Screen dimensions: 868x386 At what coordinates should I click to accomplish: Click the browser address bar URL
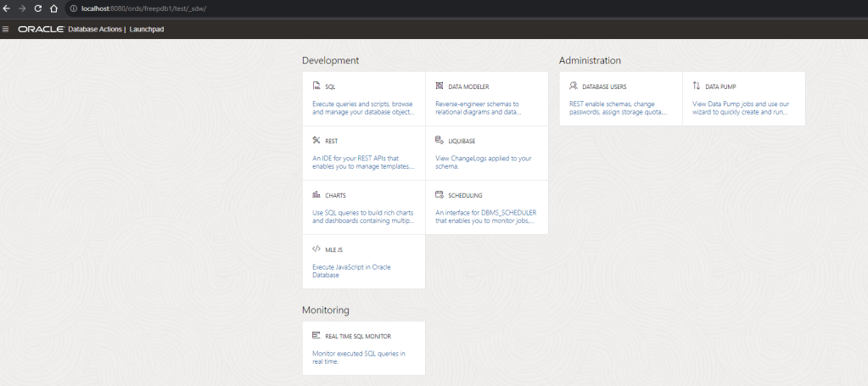pos(144,8)
